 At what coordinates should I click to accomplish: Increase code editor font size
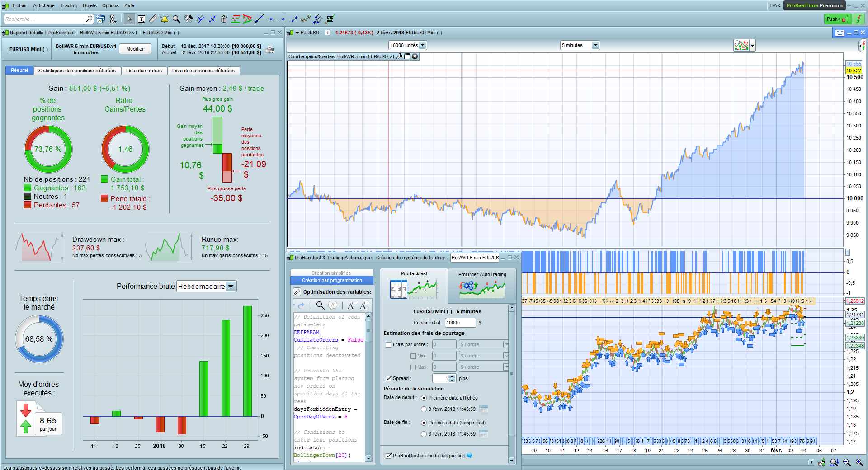tap(364, 305)
